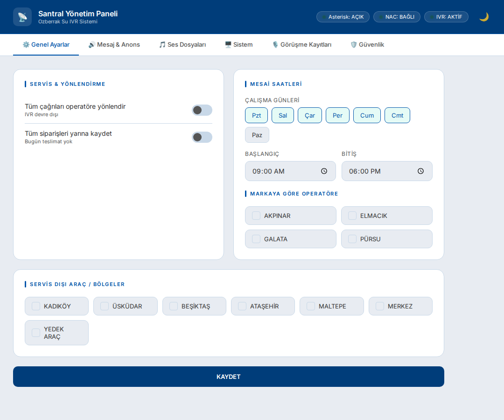Select the Sistem tab
This screenshot has height=420, width=504.
pos(239,45)
